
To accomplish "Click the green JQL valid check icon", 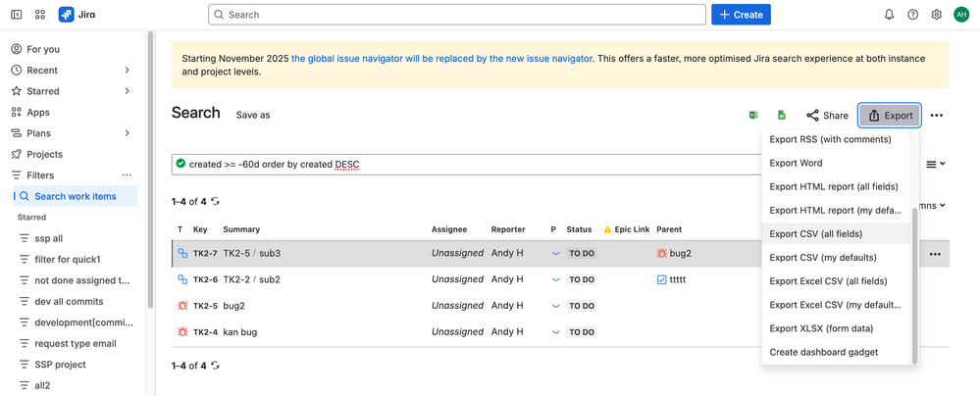I will pos(181,164).
